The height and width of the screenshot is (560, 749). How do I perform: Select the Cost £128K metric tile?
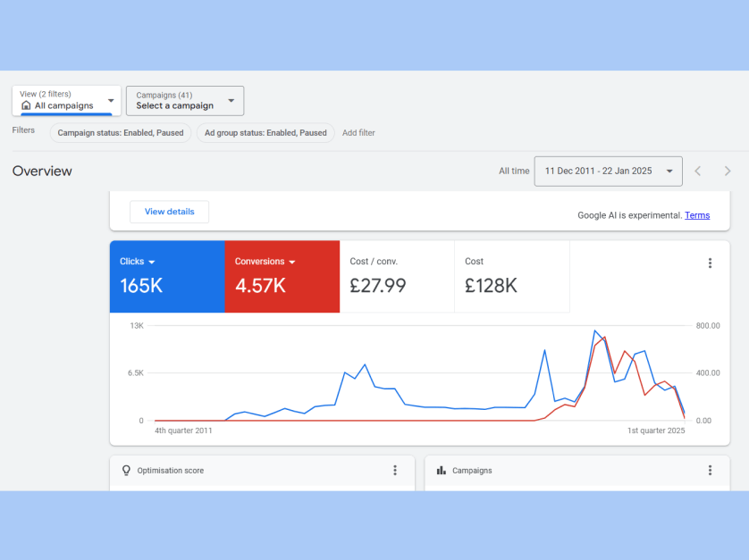pos(511,276)
